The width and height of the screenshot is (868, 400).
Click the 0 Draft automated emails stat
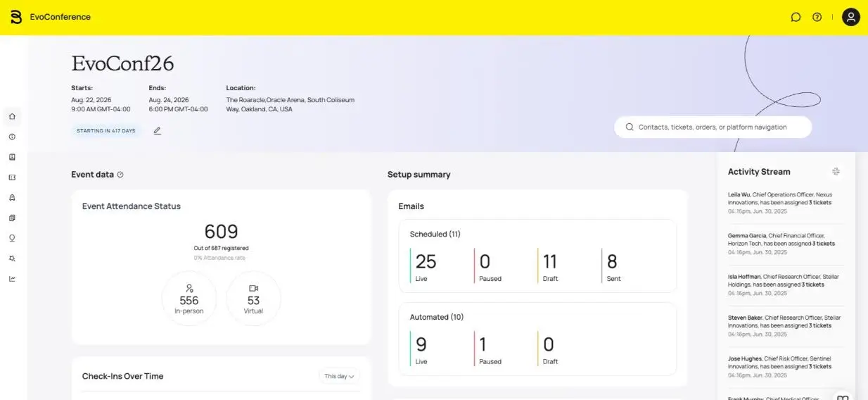point(548,349)
